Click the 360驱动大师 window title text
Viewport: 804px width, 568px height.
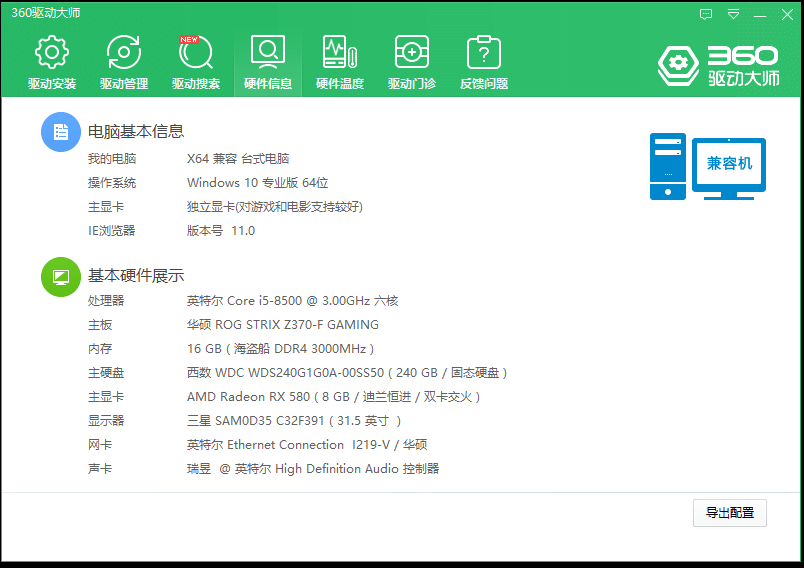pyautogui.click(x=46, y=13)
